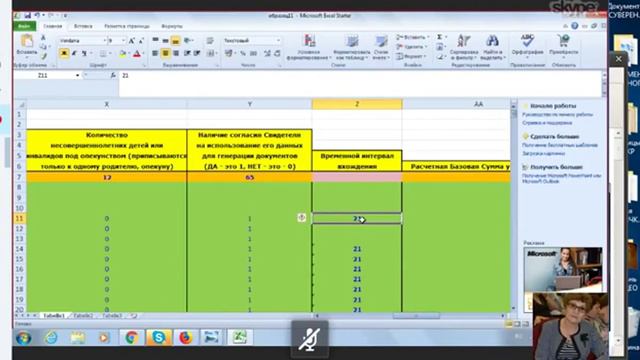Toggle top vertical alignment
The height and width of the screenshot is (360, 640).
tap(155, 40)
